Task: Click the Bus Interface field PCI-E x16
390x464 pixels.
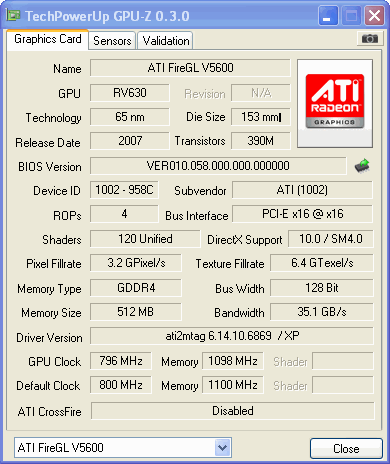Action: click(302, 214)
